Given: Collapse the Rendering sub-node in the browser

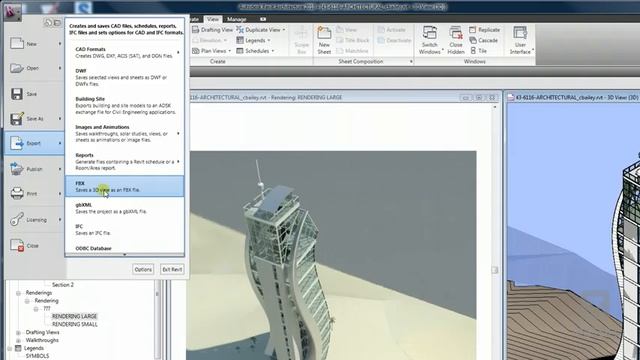Looking at the screenshot, I should (27, 301).
